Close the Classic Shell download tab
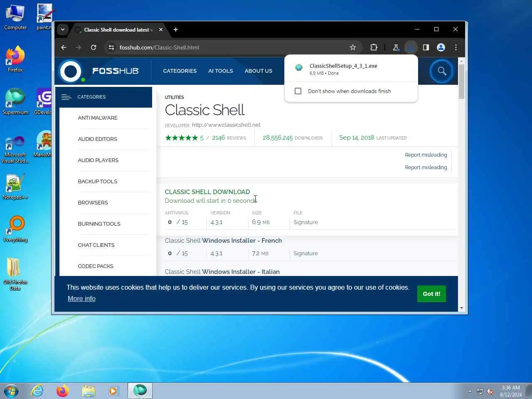The image size is (532, 399). coord(161,30)
